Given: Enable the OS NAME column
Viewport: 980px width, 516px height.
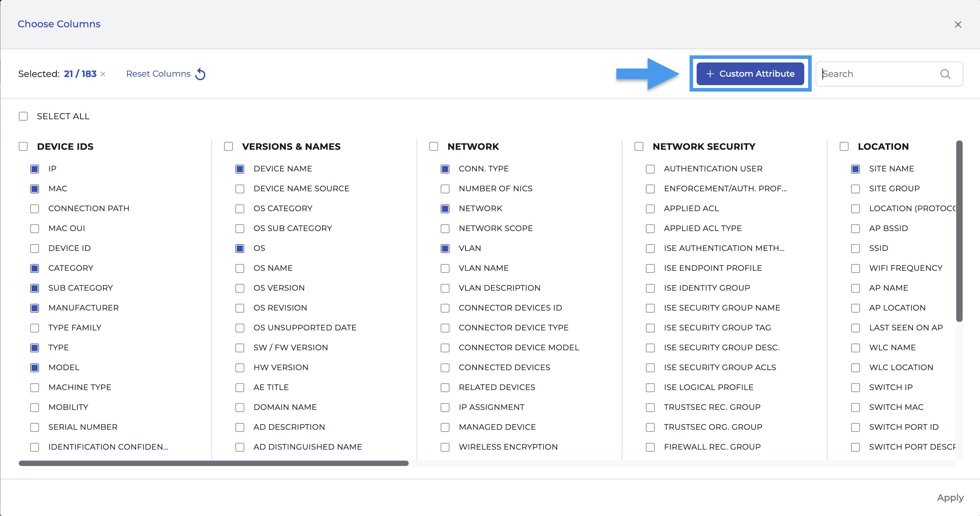Looking at the screenshot, I should click(x=240, y=268).
